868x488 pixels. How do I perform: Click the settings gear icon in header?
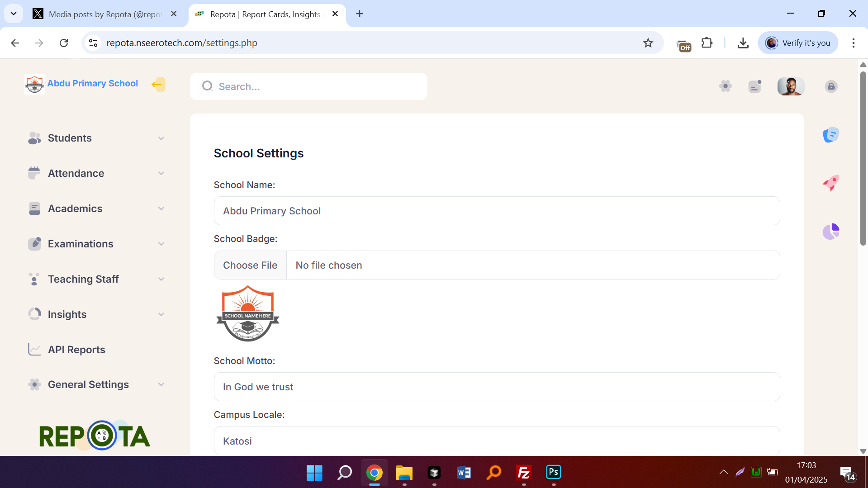[x=725, y=86]
